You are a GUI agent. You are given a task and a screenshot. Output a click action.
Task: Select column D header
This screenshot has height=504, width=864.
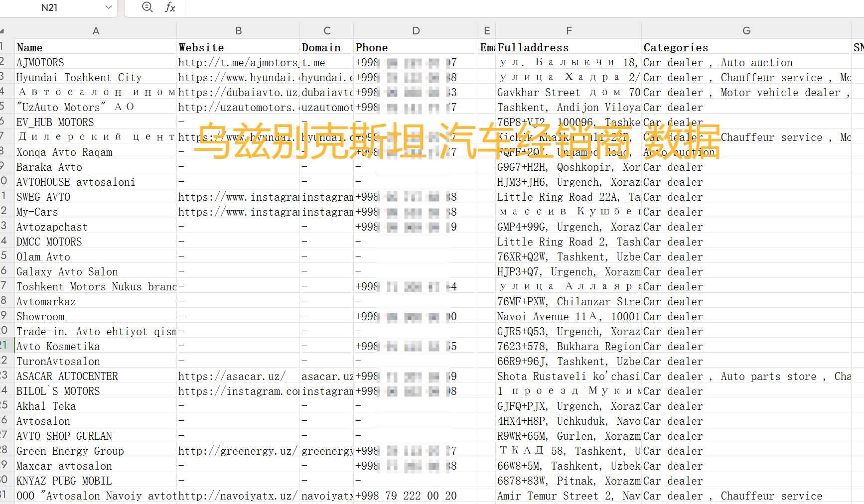[x=416, y=31]
